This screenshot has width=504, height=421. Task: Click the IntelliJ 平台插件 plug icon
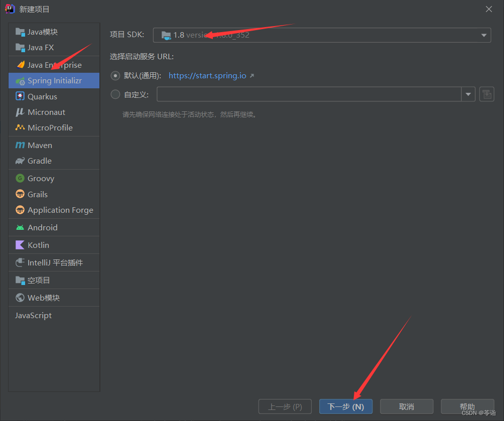(x=20, y=262)
